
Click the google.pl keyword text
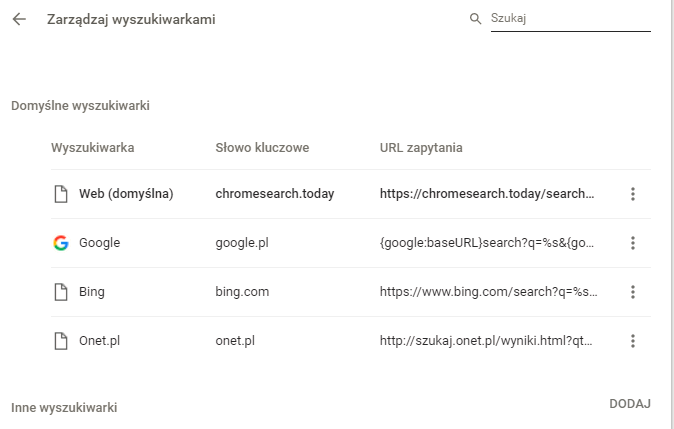(243, 243)
